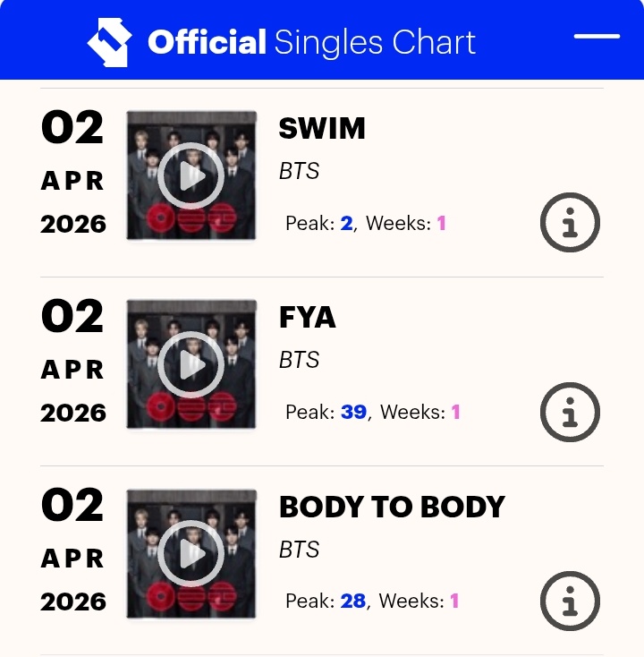
Task: Click the Official Charts logo icon
Action: [109, 41]
